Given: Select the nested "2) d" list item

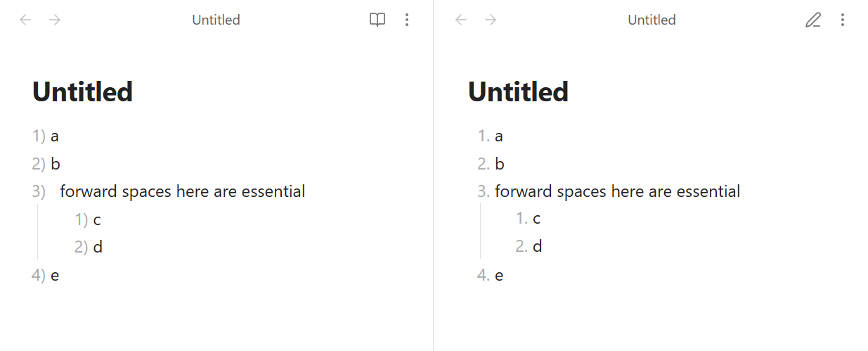Looking at the screenshot, I should [x=98, y=247].
